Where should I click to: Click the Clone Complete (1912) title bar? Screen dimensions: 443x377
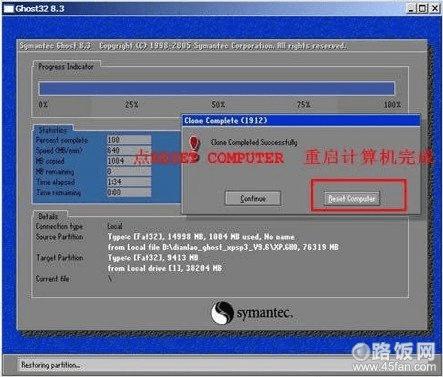point(301,121)
